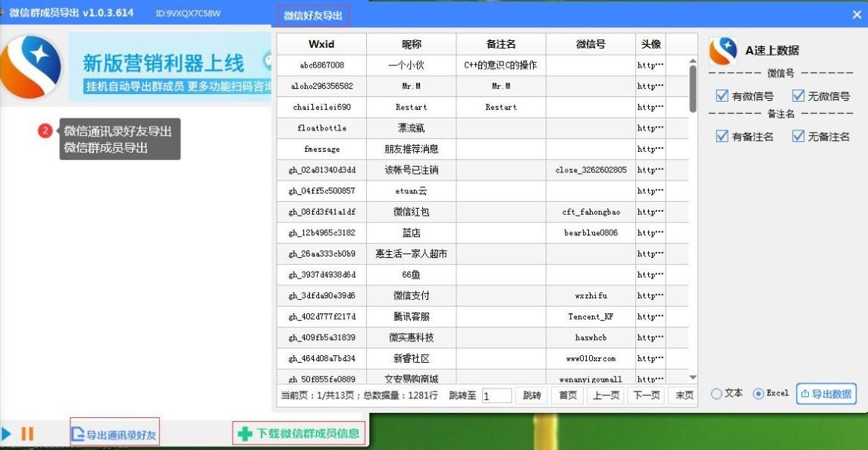Click the 头像 column header
This screenshot has width=868, height=450.
click(x=651, y=44)
